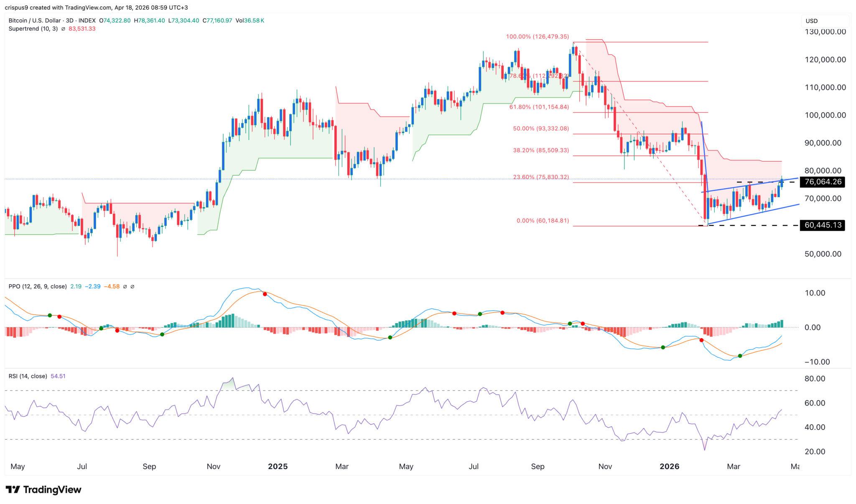Open the 3D timeframe selector
The image size is (856, 504).
70,20
